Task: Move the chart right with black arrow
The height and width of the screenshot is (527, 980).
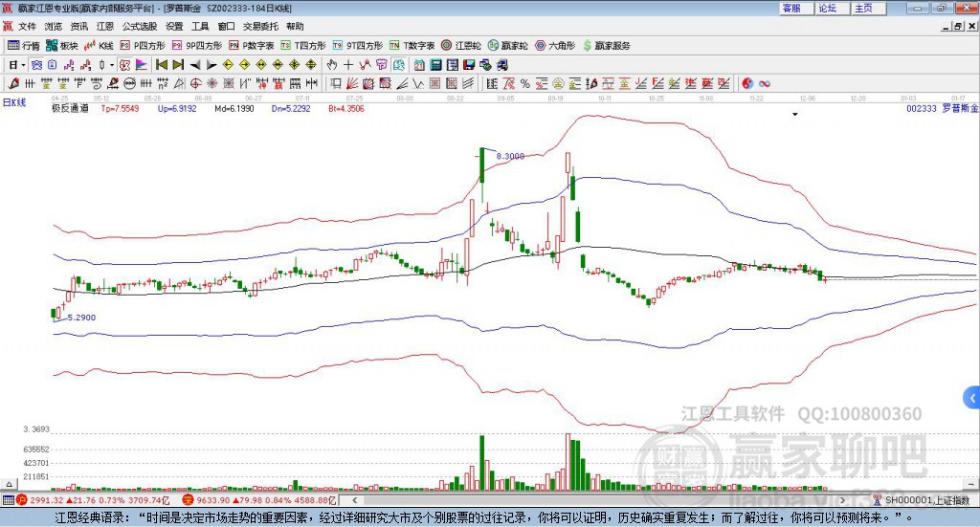Action: click(212, 65)
